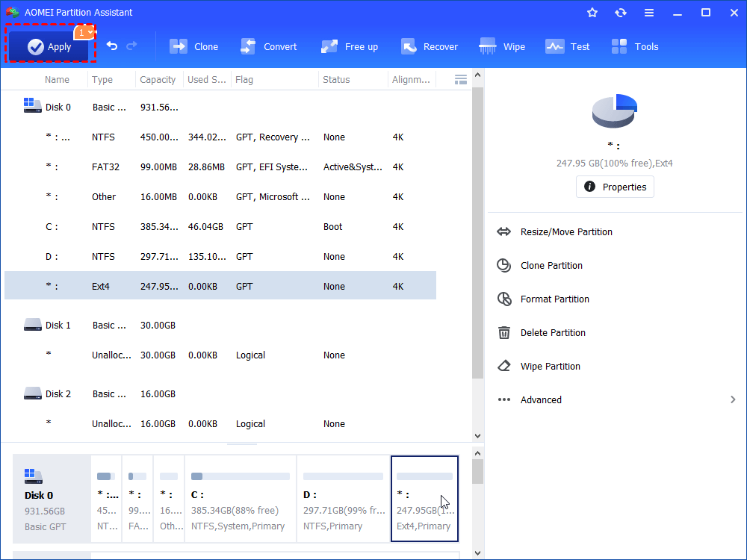Select the C: 385.34GB block in disk map
This screenshot has height=560, width=747.
(x=240, y=499)
